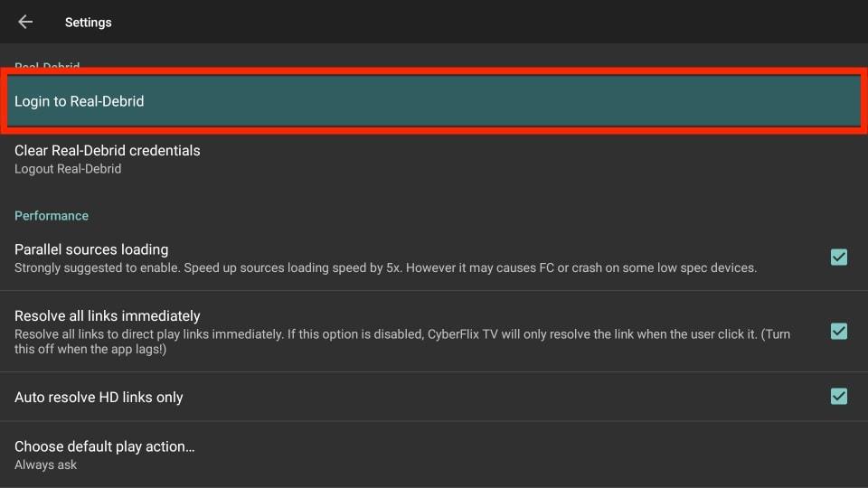868x488 pixels.
Task: Click the Settings title in header
Action: [x=88, y=22]
